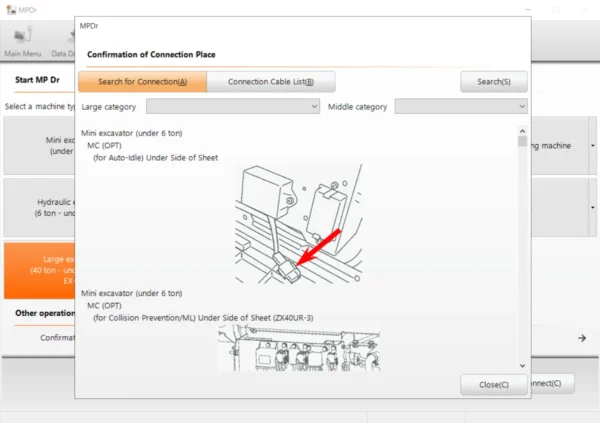The width and height of the screenshot is (600, 423).
Task: Select orange Large excavator 40 ton type
Action: 39,270
